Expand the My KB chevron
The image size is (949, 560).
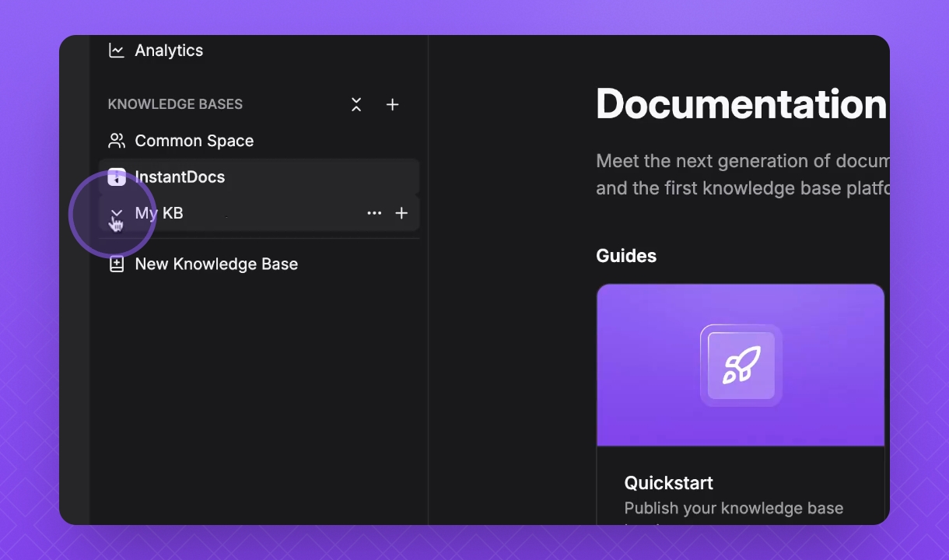117,213
